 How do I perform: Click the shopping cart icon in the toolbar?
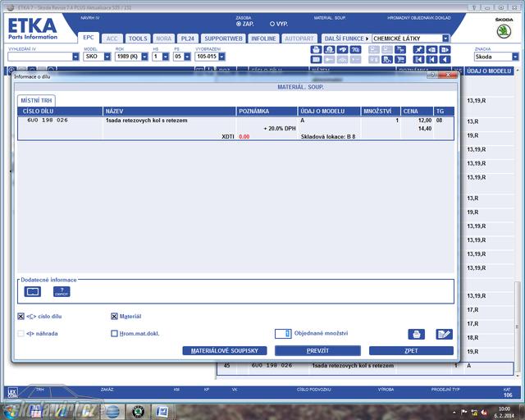[x=400, y=60]
